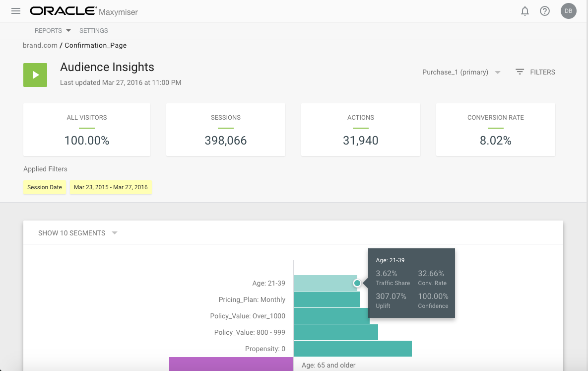Viewport: 588px width, 371px height.
Task: Click the 100.00% Confidence tooltip value
Action: click(x=433, y=297)
